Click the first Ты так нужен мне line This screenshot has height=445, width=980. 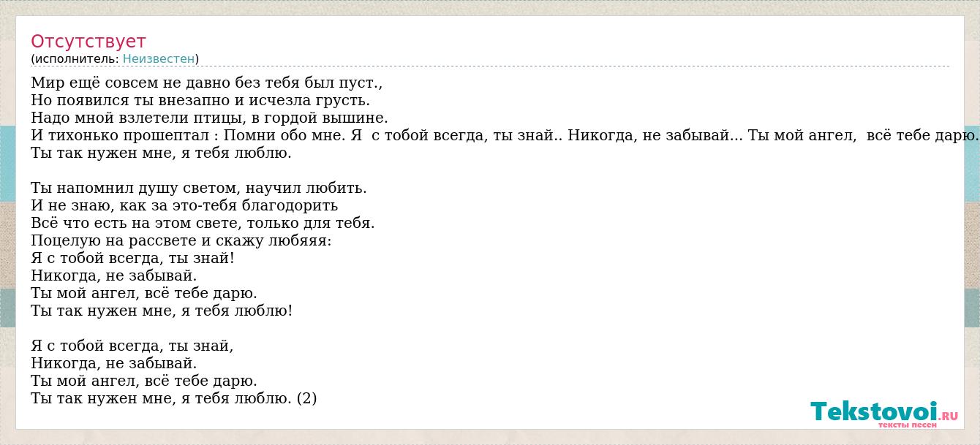tap(162, 153)
